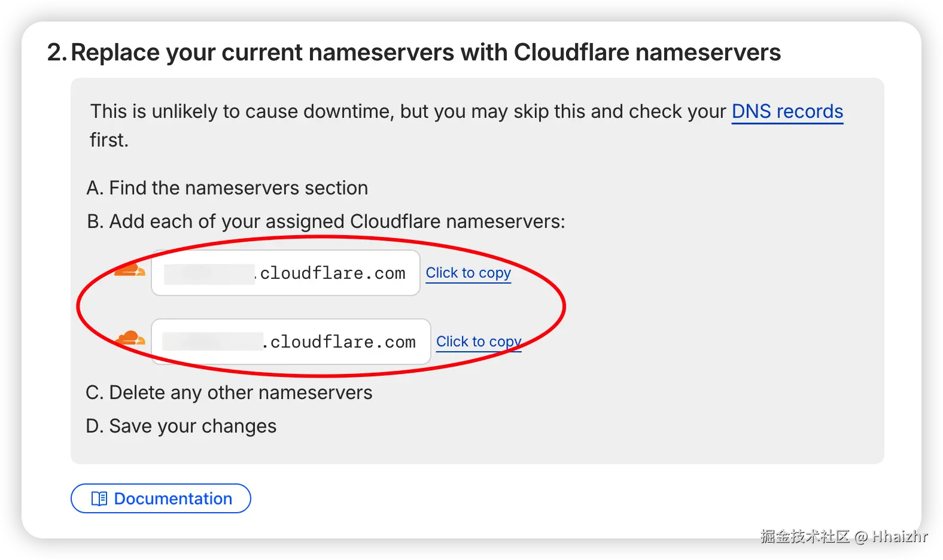Screen dimensions: 943x560
Task: Click the blurred hostname in the second nameserver
Action: point(212,342)
